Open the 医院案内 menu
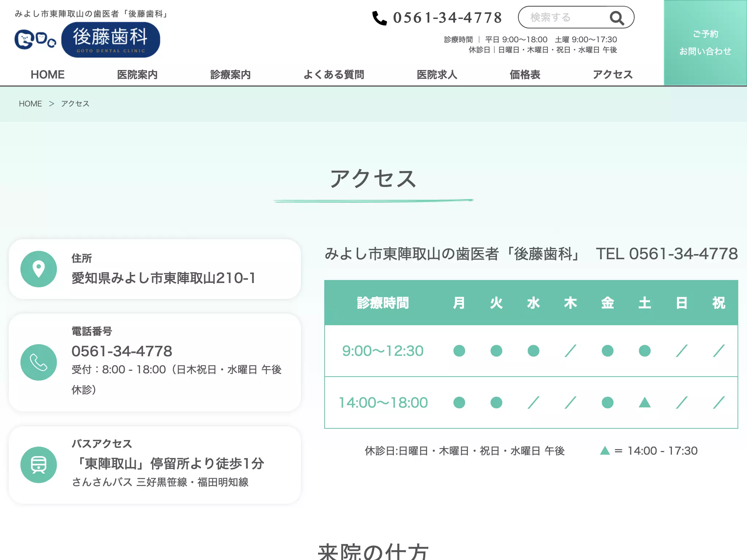The width and height of the screenshot is (747, 560). coord(137,74)
